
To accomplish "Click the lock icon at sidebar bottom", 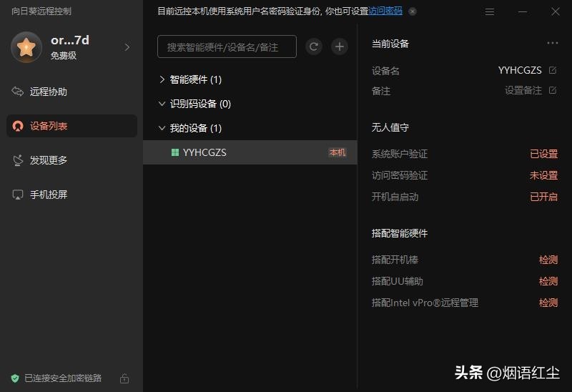I will click(x=124, y=378).
